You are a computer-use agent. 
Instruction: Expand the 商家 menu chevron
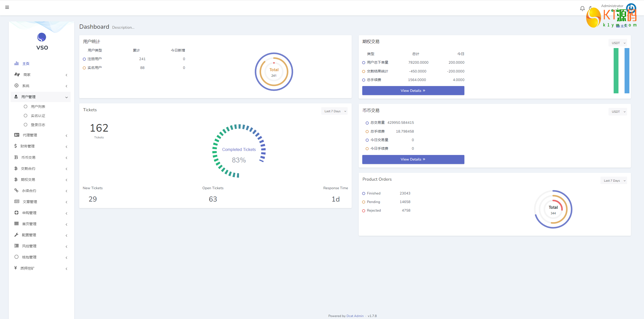66,75
